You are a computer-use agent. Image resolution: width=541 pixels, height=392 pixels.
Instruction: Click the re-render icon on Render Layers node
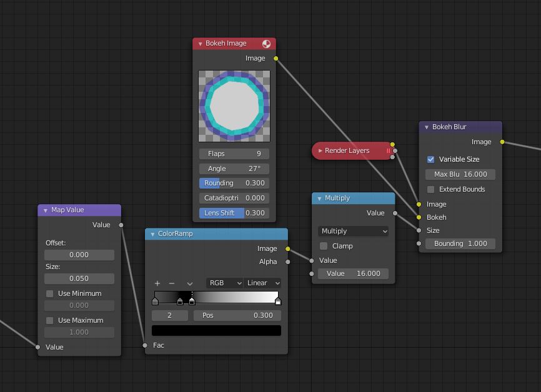click(x=390, y=150)
